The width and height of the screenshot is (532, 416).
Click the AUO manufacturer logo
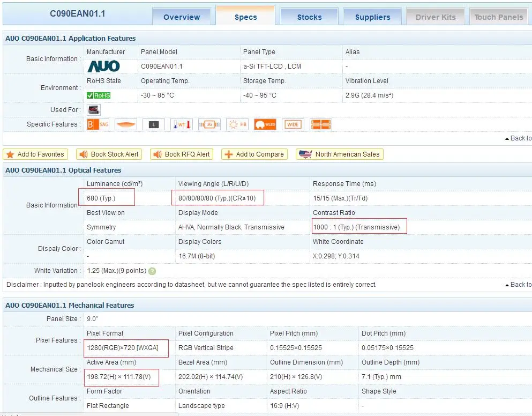click(104, 66)
